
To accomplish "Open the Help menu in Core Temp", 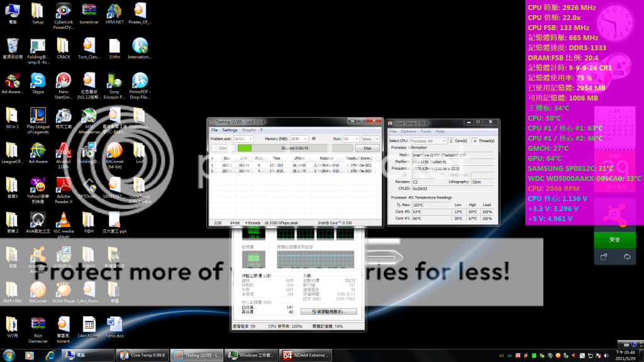I will [440, 131].
